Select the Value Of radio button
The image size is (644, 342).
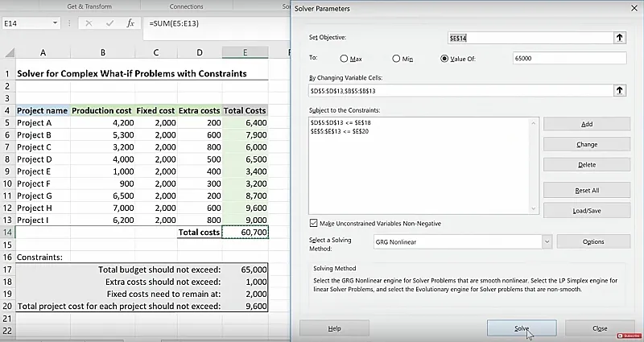[444, 59]
